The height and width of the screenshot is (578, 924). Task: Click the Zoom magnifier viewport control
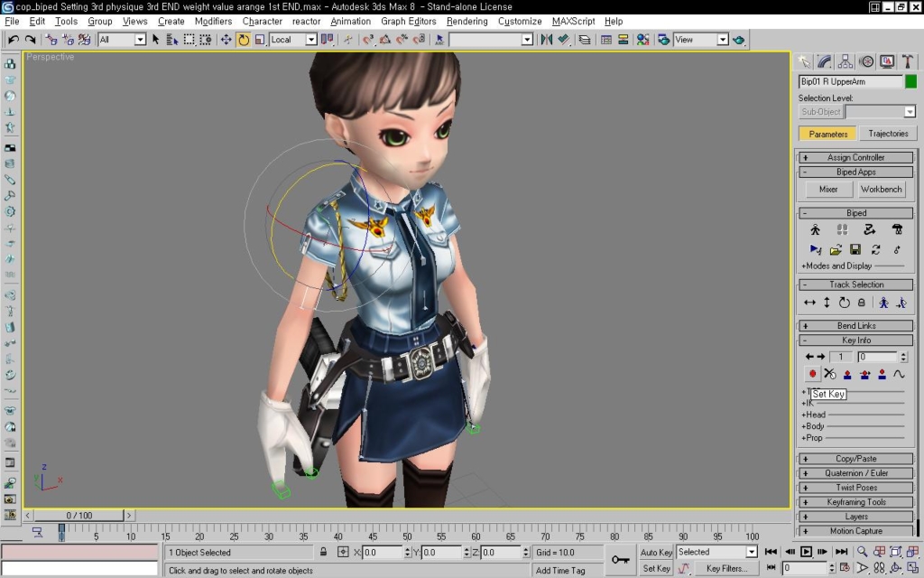coord(862,552)
